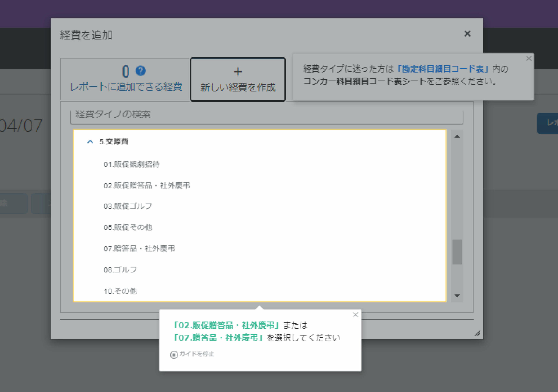The width and height of the screenshot is (558, 392).
Task: Open the 勘定科目細目コード表 link
Action: coord(442,69)
